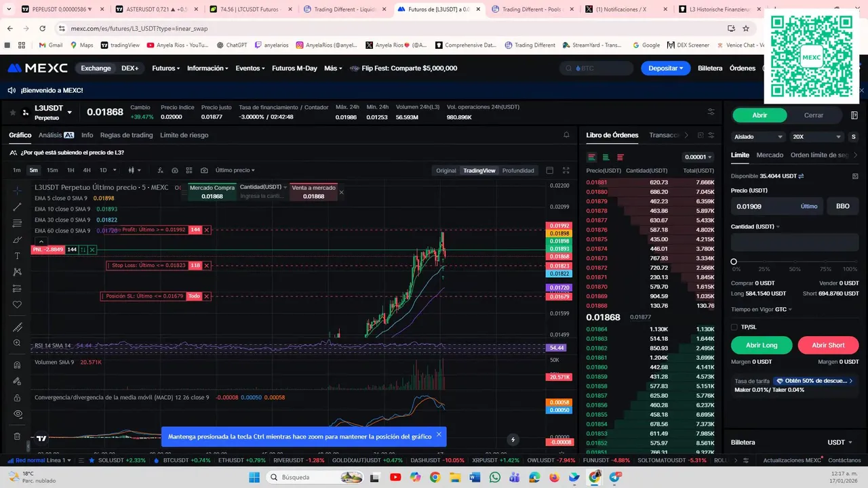This screenshot has height=488, width=868.
Task: Expand the L3USDT pair selector arrow
Action: pyautogui.click(x=69, y=113)
